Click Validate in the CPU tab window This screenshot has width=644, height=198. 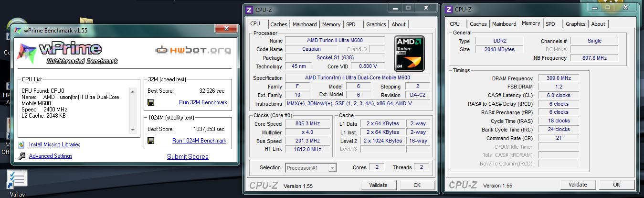click(378, 185)
